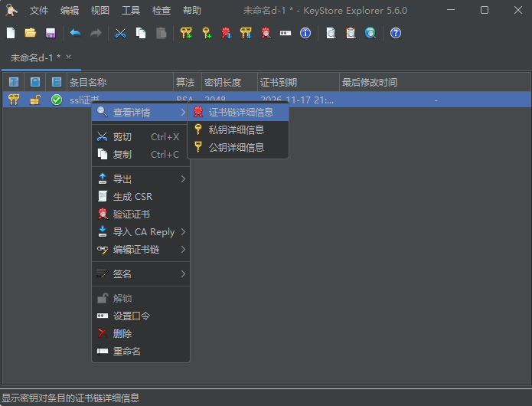The height and width of the screenshot is (406, 532).
Task: Click the Import Trusted Certificate toolbar icon
Action: [226, 33]
